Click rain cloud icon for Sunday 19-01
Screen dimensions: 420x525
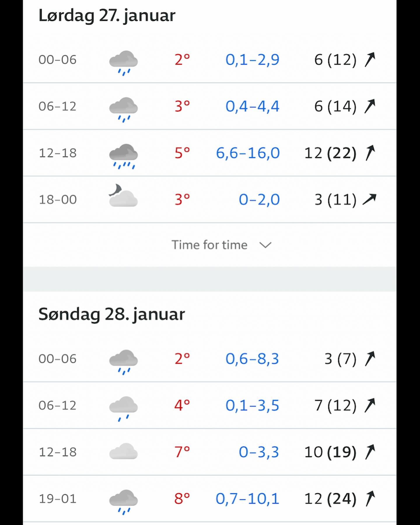click(x=123, y=502)
